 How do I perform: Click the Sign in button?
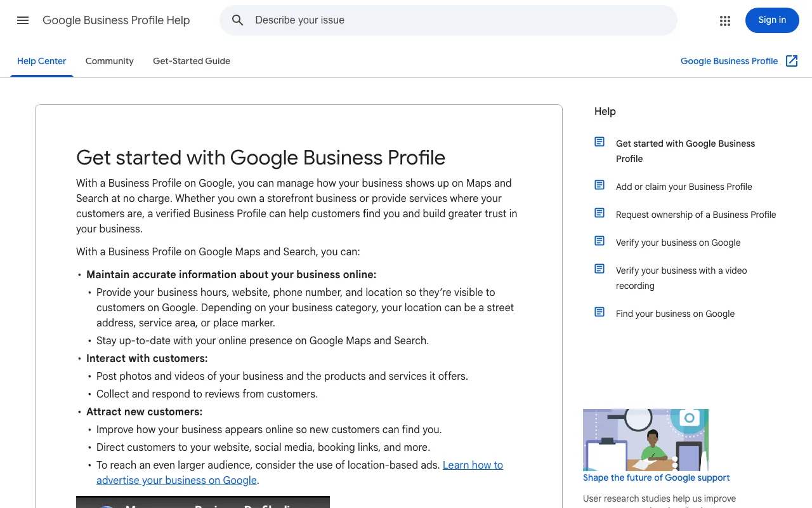point(772,20)
